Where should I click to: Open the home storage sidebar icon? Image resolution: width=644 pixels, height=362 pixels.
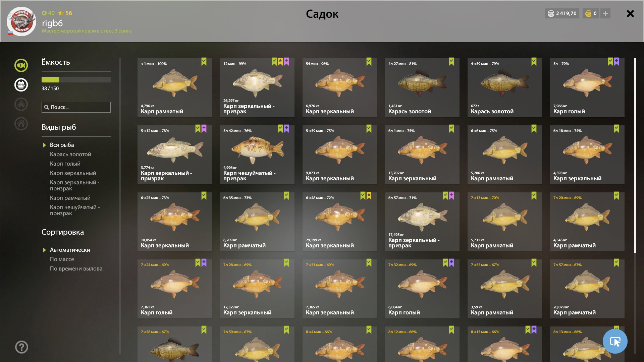point(21,124)
